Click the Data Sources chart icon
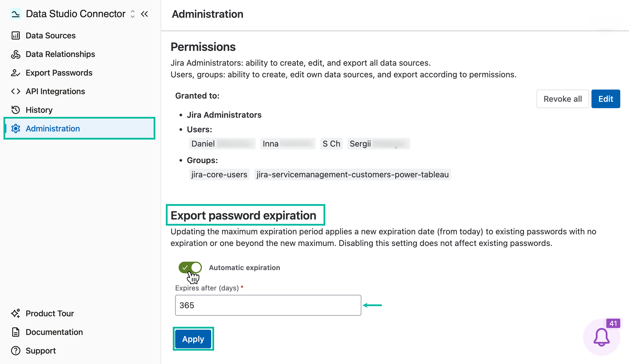This screenshot has height=364, width=629. tap(16, 35)
